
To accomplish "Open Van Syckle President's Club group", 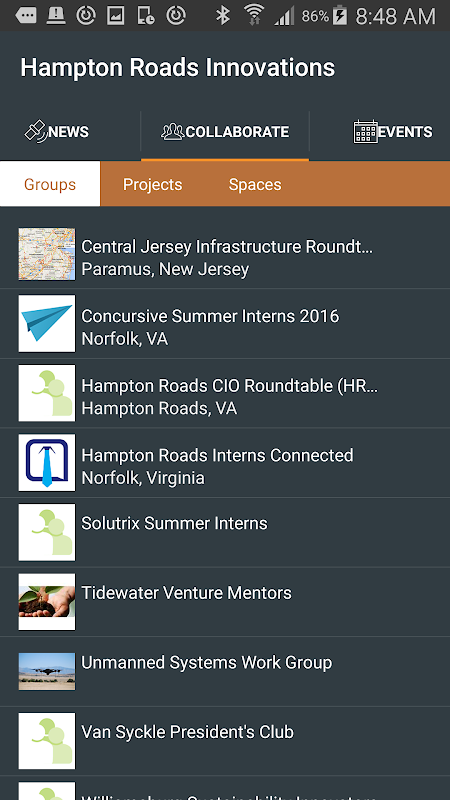I will click(x=225, y=741).
